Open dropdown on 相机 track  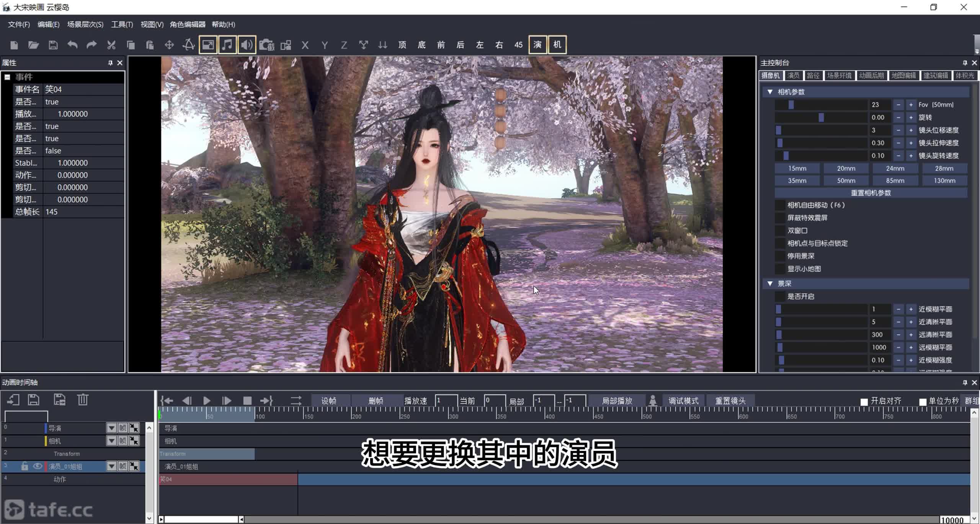coord(111,441)
